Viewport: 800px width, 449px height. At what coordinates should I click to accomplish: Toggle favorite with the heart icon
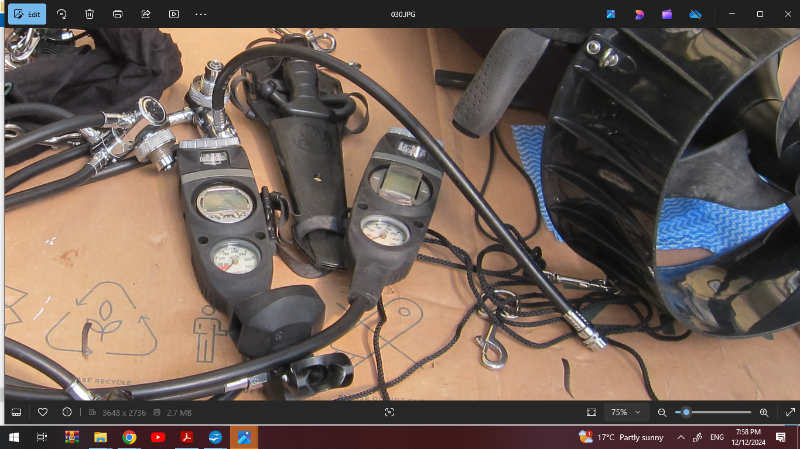43,412
